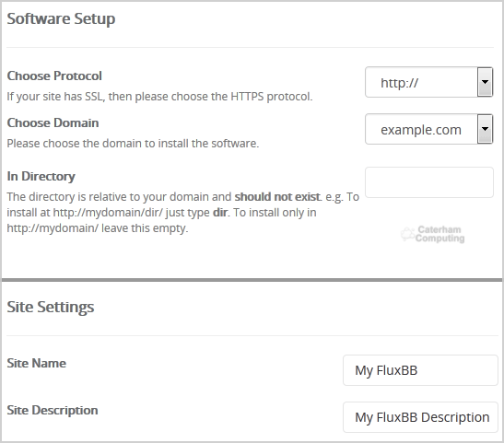
Task: Click the Site Name label
Action: point(37,363)
